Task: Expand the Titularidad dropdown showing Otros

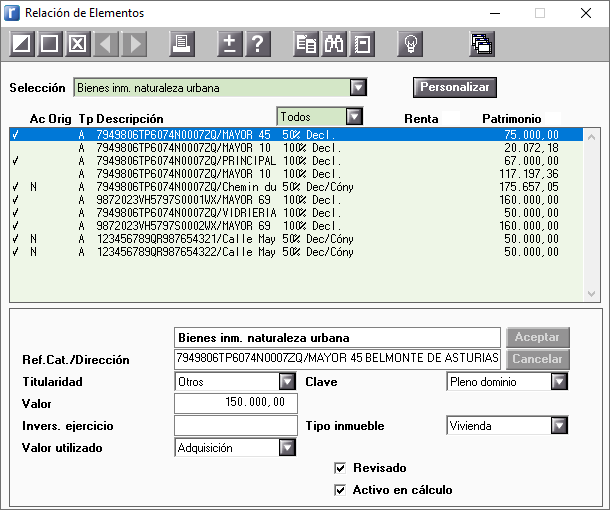Action: pyautogui.click(x=287, y=382)
